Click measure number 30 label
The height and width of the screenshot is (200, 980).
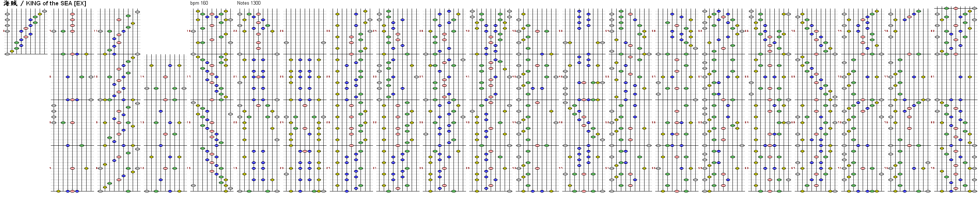pos(328,31)
